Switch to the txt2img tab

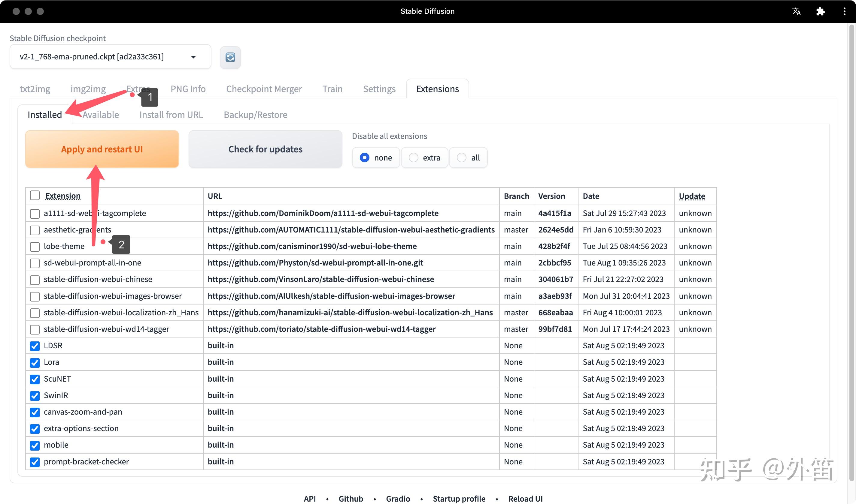[35, 89]
